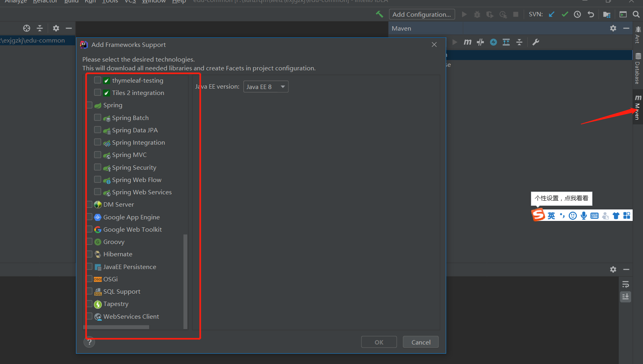Check the Groovy checkbox
643x364 pixels.
(89, 242)
